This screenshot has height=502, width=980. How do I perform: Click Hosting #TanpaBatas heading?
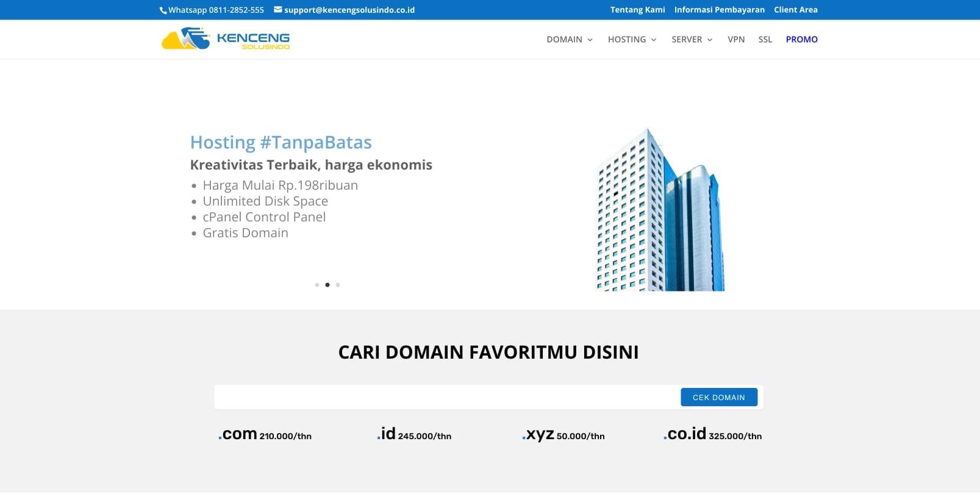coord(281,142)
